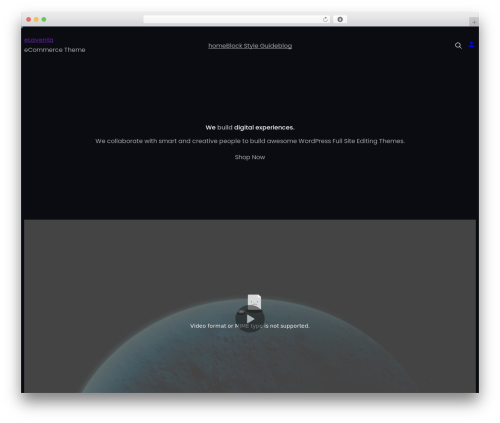Viewport: 500px width, 423px height.
Task: Open the Block Style Guide menu item
Action: pos(252,46)
